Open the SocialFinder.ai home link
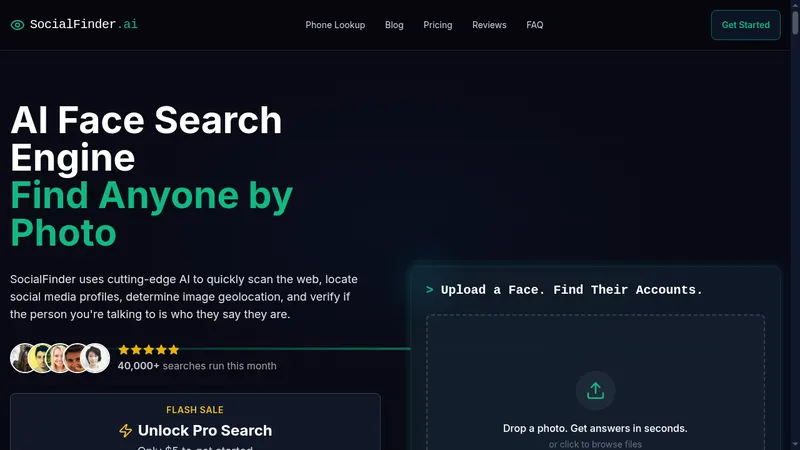The width and height of the screenshot is (800, 450). 74,24
